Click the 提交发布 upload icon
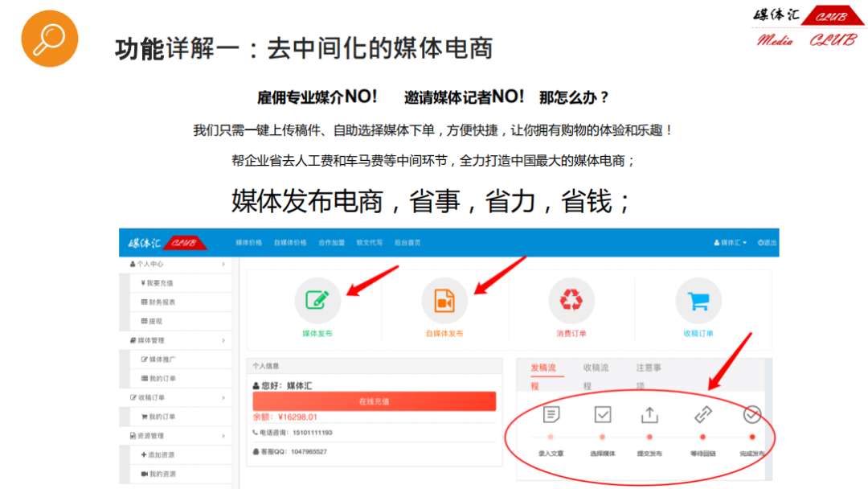Screen dimensions: 868x489 (x=649, y=415)
